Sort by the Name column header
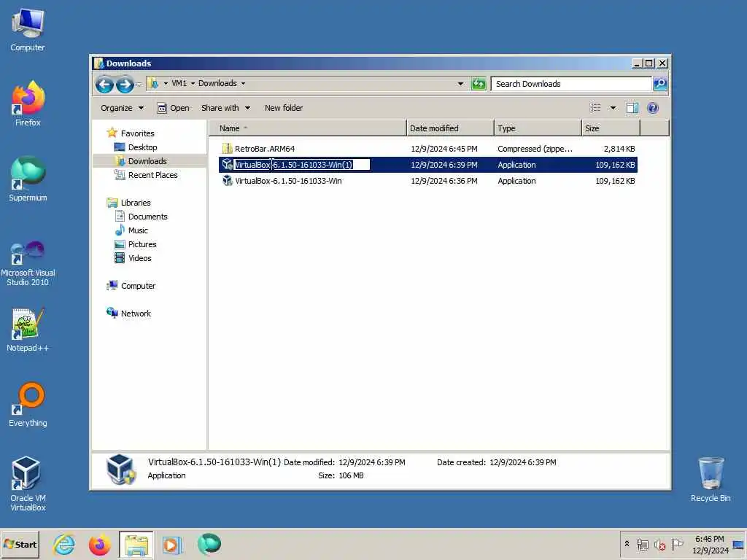The height and width of the screenshot is (560, 747). tap(307, 128)
